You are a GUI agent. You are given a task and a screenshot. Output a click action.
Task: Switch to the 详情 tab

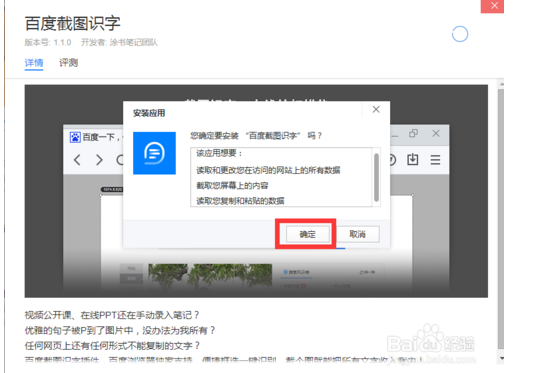34,63
